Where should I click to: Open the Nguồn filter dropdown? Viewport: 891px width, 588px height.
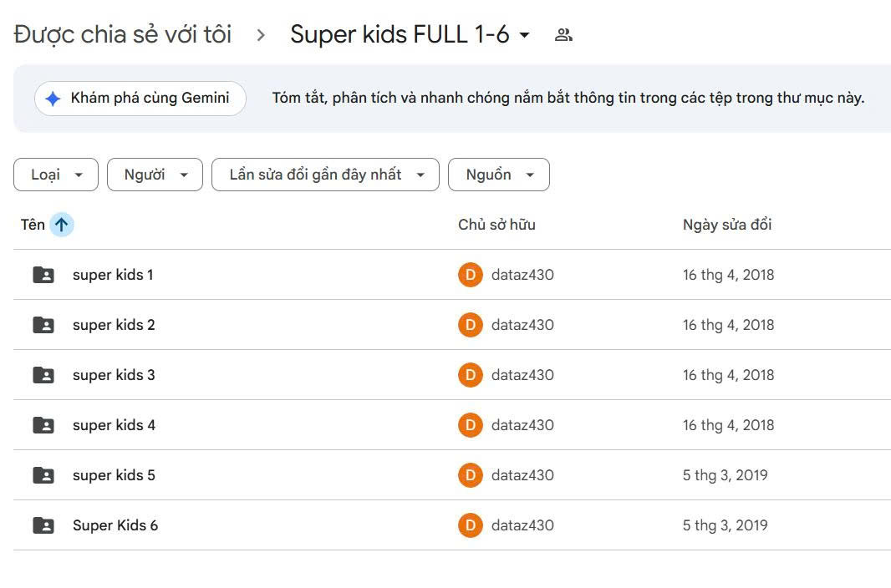pyautogui.click(x=498, y=175)
